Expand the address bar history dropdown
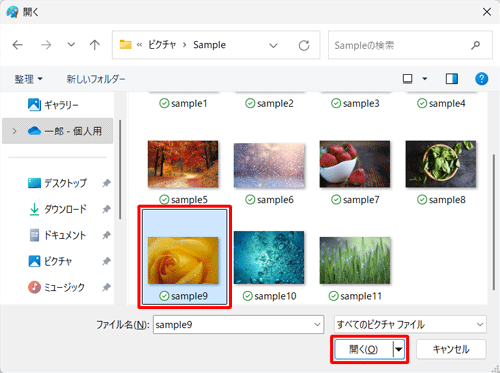The height and width of the screenshot is (373, 500). [x=273, y=45]
